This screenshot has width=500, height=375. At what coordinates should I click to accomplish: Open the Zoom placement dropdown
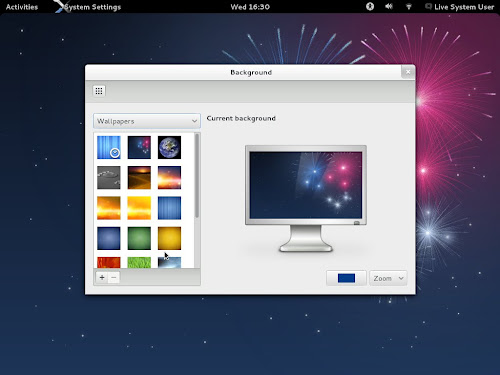click(388, 278)
